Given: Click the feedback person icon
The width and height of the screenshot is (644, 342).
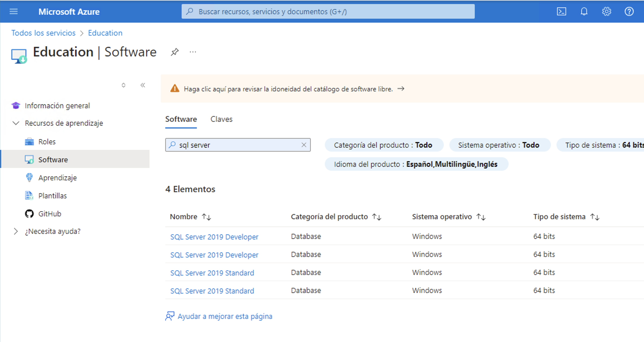Looking at the screenshot, I should [170, 316].
